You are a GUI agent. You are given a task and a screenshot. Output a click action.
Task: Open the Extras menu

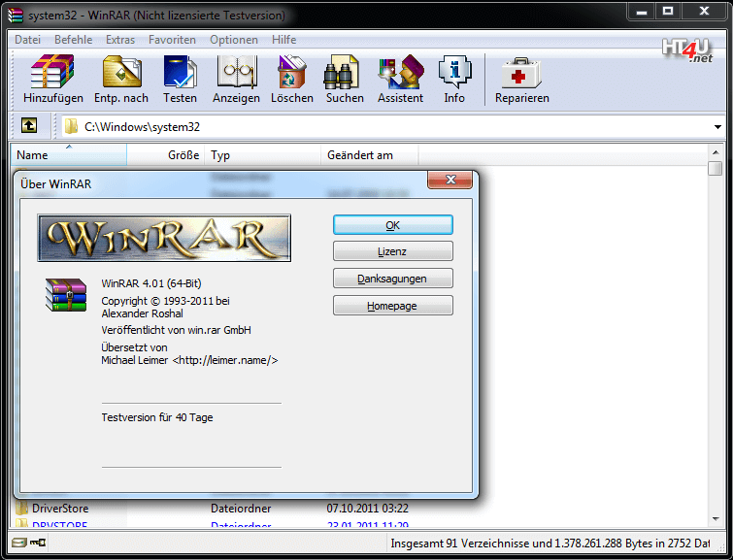[x=120, y=40]
